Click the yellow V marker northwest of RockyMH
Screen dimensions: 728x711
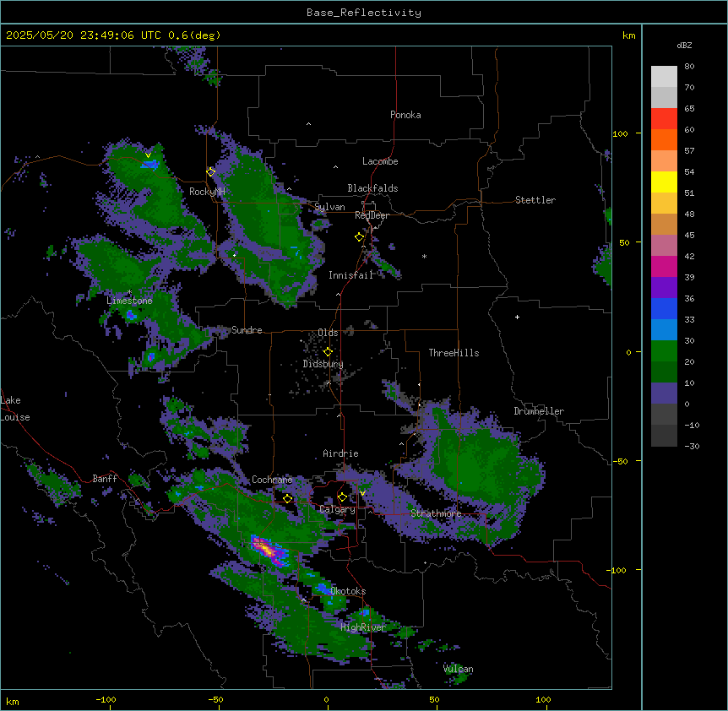pos(148,155)
